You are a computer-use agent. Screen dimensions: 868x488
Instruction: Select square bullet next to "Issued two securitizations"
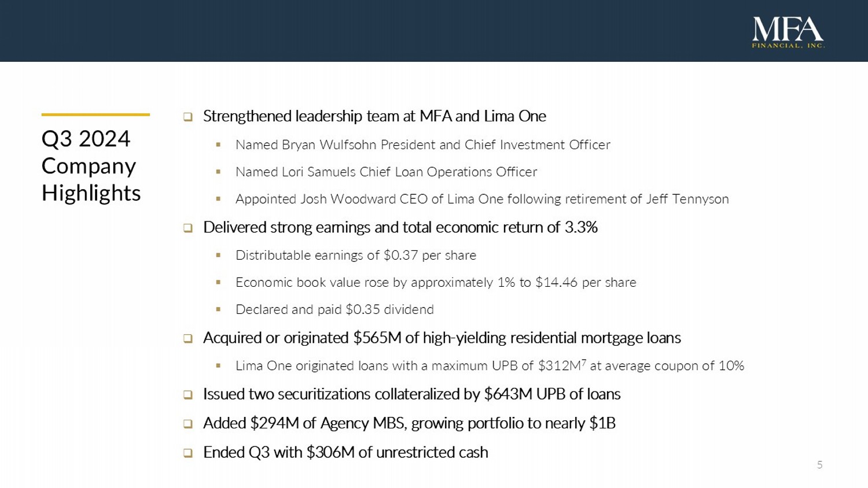(x=188, y=395)
